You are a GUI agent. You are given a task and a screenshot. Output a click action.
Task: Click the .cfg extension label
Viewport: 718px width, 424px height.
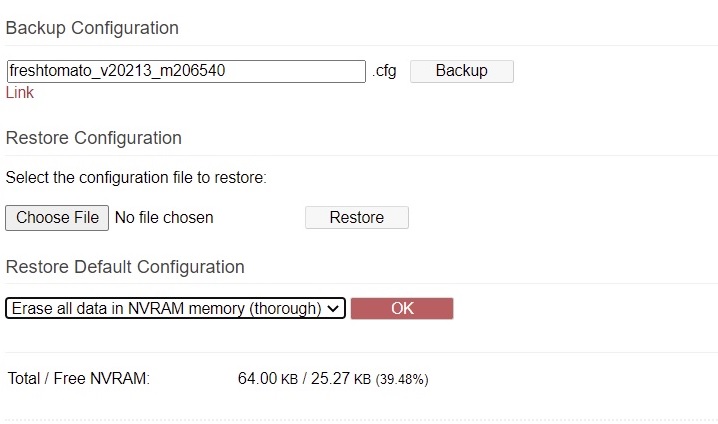[384, 71]
